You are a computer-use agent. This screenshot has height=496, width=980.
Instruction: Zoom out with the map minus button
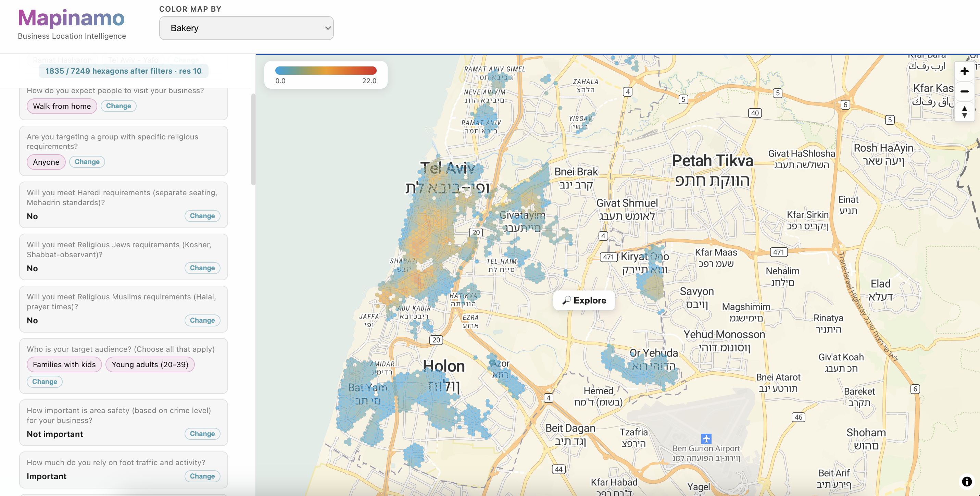(964, 91)
